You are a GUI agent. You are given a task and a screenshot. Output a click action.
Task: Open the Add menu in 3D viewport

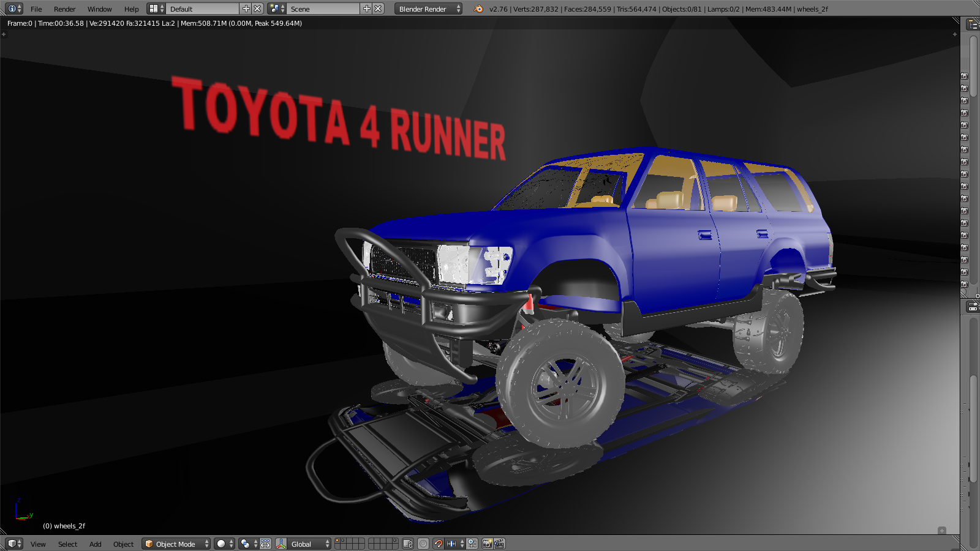95,544
